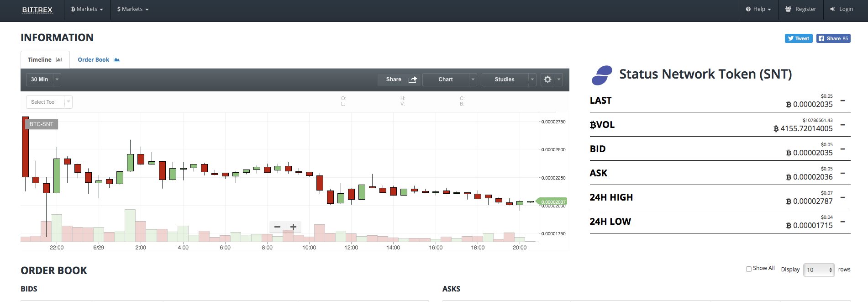Tweet this market page
Image resolution: width=868 pixels, height=302 pixels.
click(x=799, y=38)
